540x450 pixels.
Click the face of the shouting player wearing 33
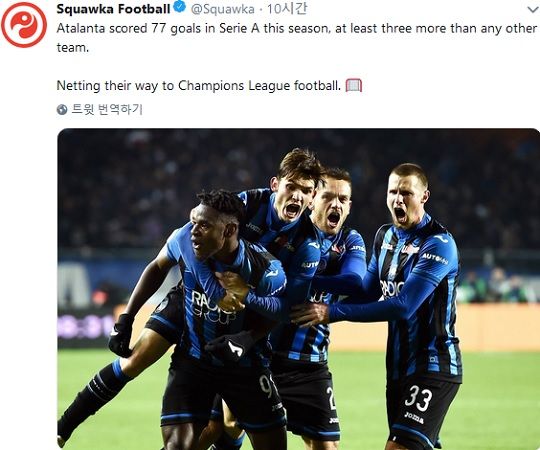tap(404, 202)
